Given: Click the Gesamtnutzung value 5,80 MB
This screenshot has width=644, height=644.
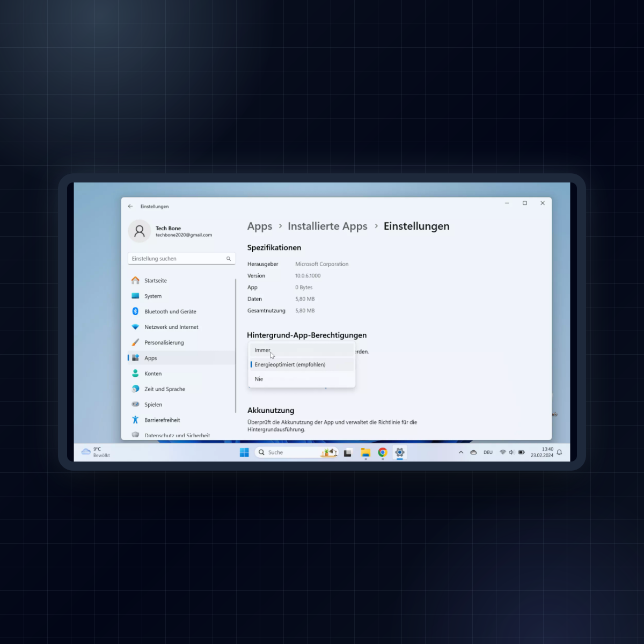Looking at the screenshot, I should coord(305,311).
